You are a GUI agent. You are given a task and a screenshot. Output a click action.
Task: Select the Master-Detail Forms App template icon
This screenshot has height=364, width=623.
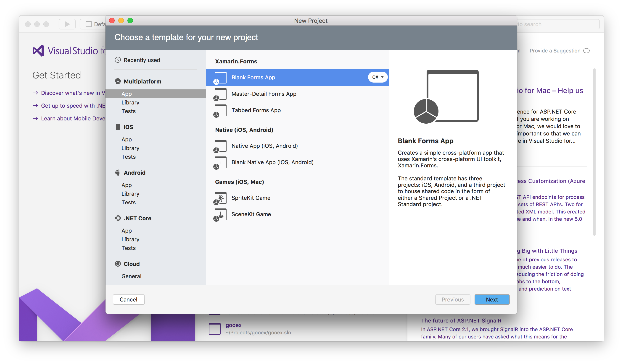[220, 94]
